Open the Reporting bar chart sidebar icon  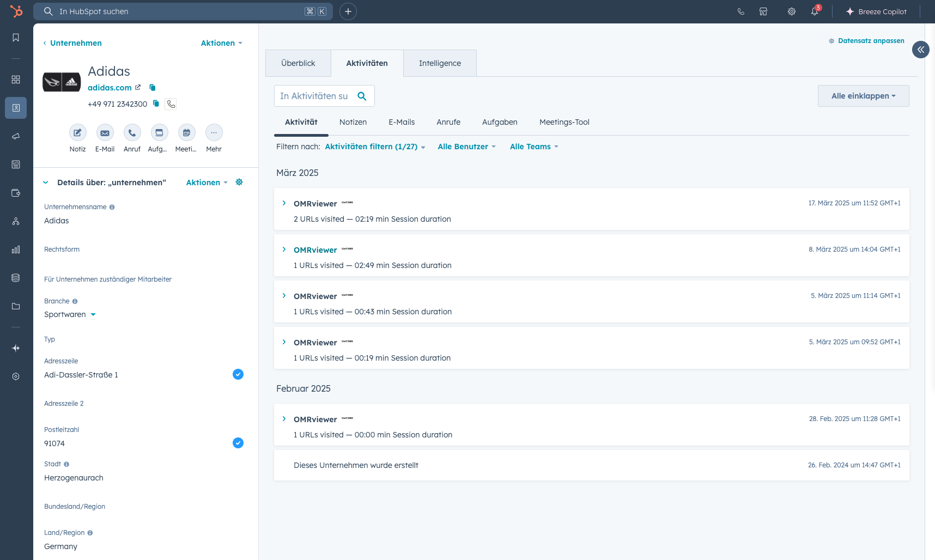(x=16, y=249)
